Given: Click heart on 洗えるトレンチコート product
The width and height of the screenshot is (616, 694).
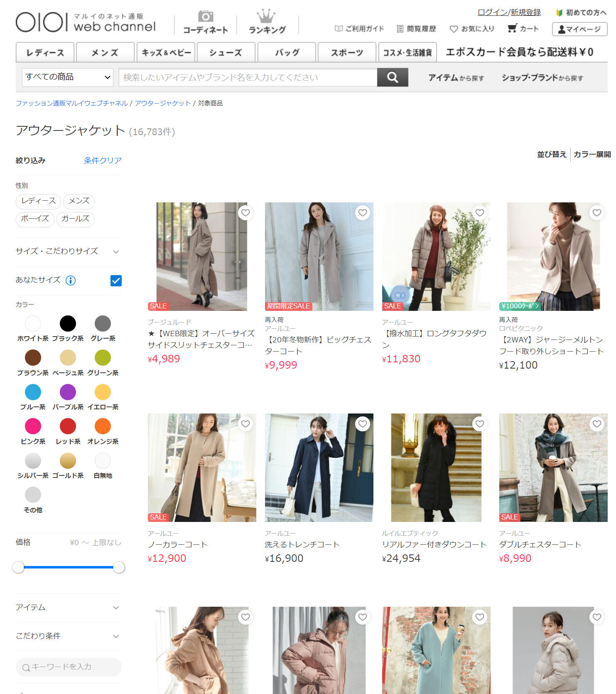Looking at the screenshot, I should (x=363, y=424).
